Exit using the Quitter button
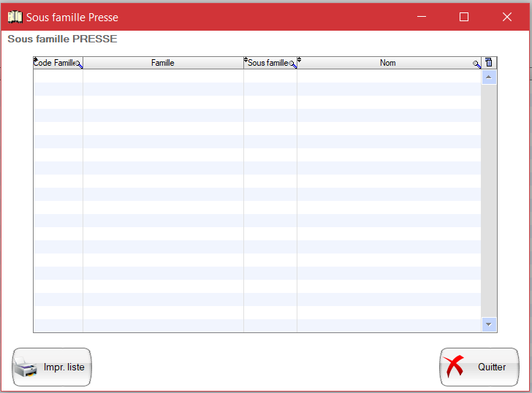This screenshot has height=393, width=532. click(x=479, y=367)
